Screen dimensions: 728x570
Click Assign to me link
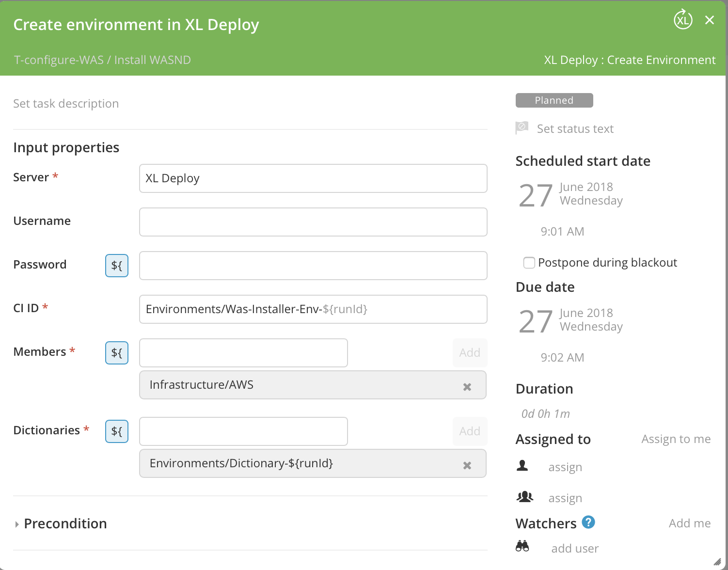tap(676, 439)
